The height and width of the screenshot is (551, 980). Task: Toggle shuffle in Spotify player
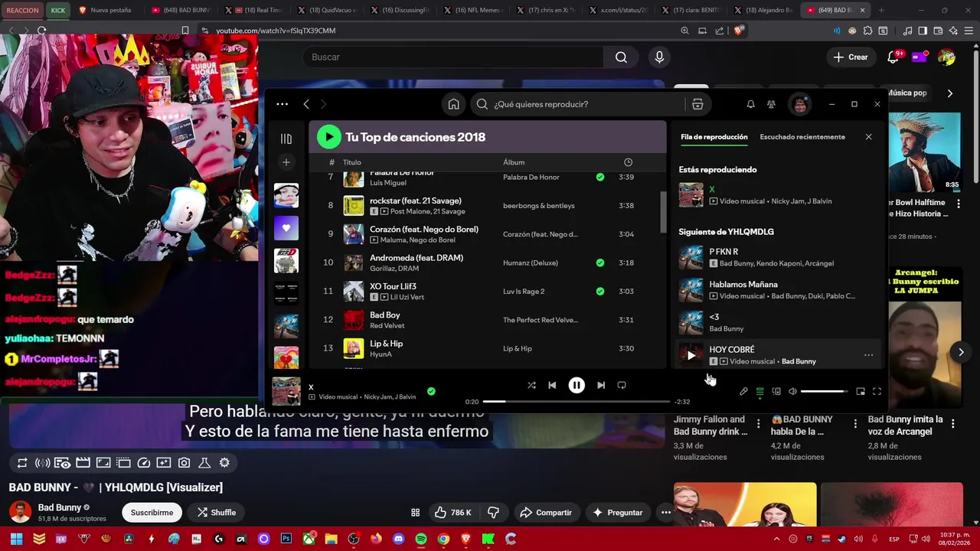pos(531,385)
